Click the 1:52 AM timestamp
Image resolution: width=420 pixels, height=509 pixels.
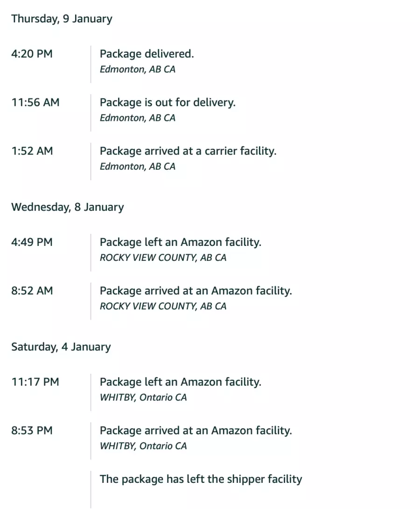(x=32, y=151)
